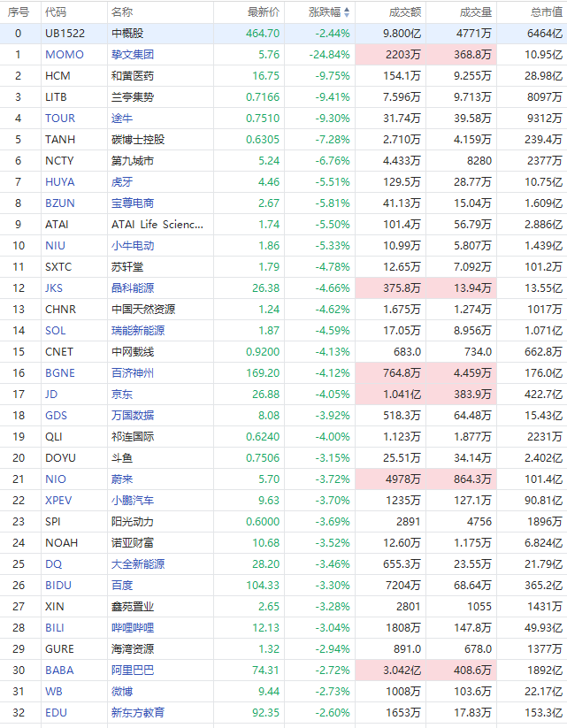
Task: Open the BILI code link
Action: point(55,628)
